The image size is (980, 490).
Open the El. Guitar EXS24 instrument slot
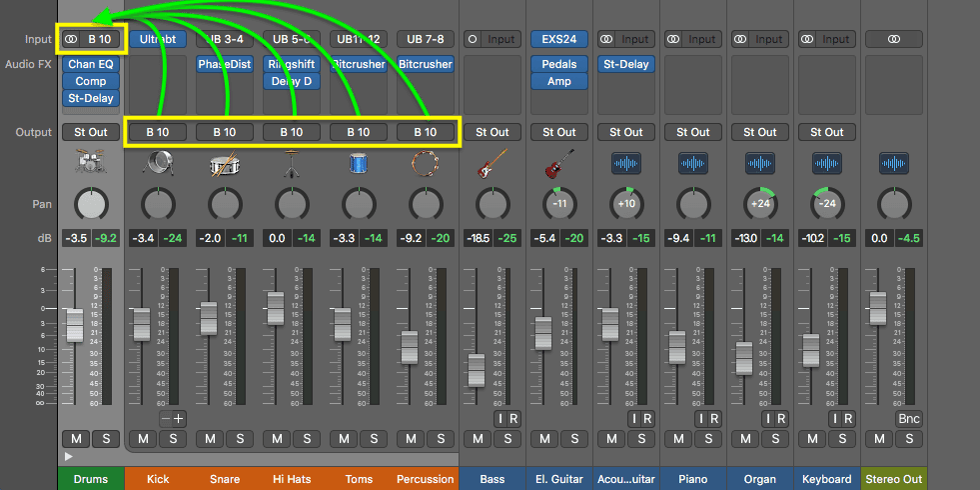[559, 39]
